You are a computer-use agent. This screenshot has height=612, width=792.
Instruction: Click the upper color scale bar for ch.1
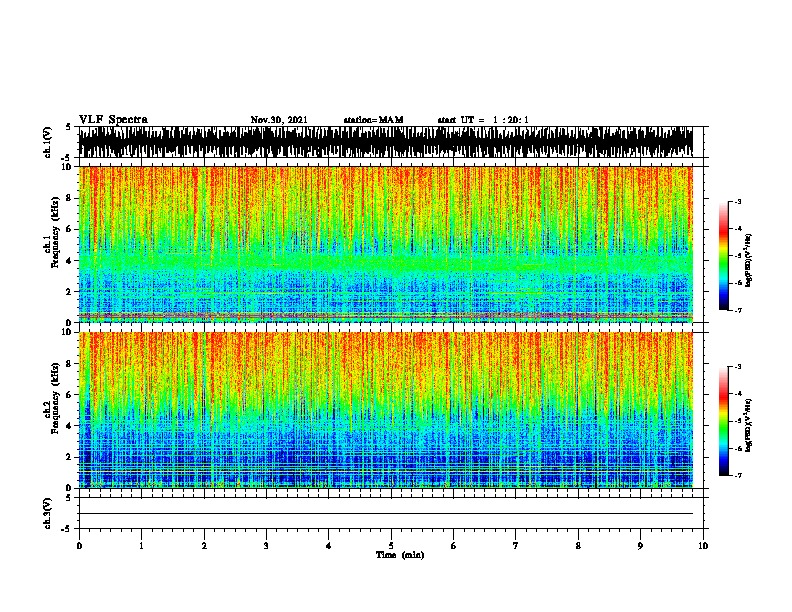pos(724,256)
